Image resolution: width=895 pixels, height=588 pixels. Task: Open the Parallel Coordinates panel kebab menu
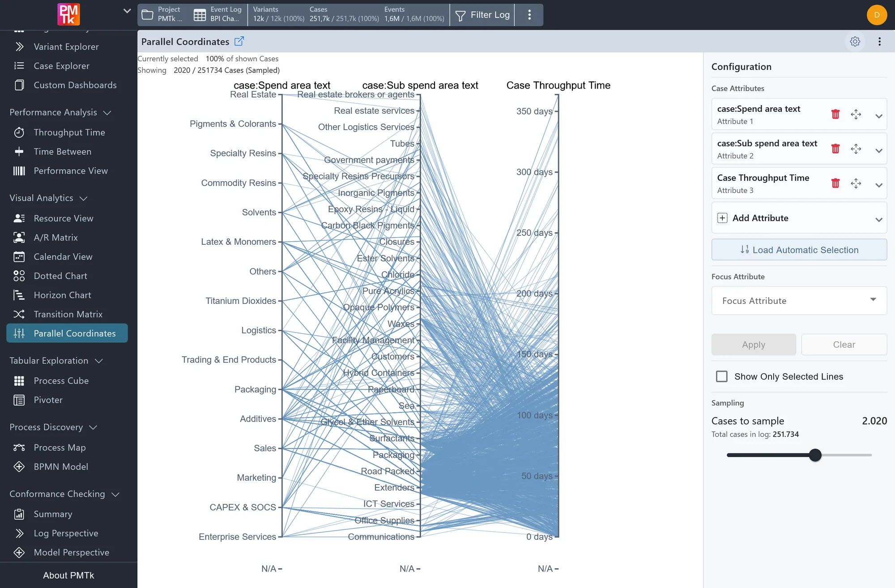click(x=879, y=42)
